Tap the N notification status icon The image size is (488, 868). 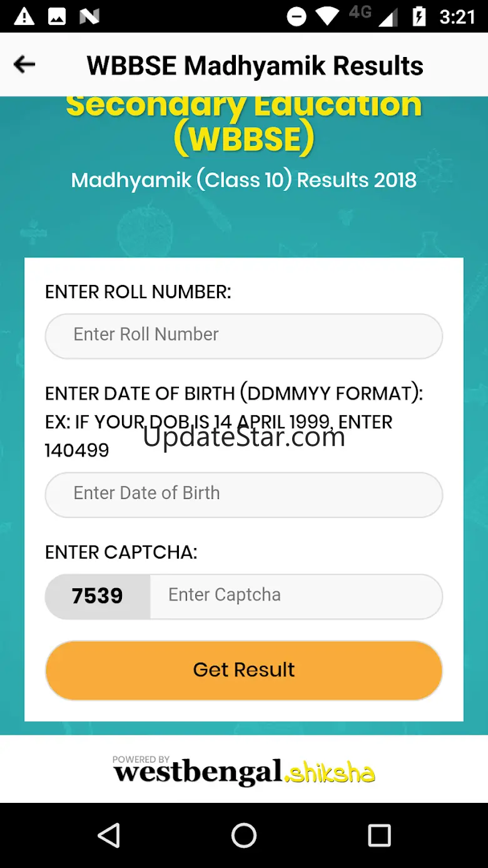pos(89,16)
